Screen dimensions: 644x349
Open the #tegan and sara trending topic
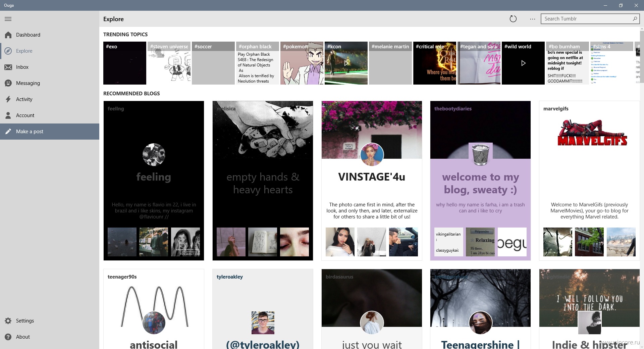pyautogui.click(x=479, y=63)
